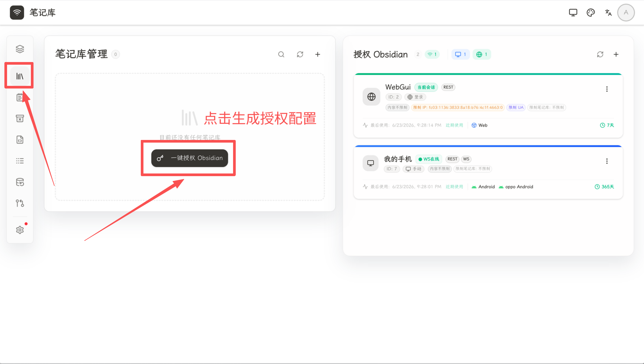Viewport: 644px width, 364px height.
Task: Open the database backup sidebar icon
Action: (x=20, y=182)
